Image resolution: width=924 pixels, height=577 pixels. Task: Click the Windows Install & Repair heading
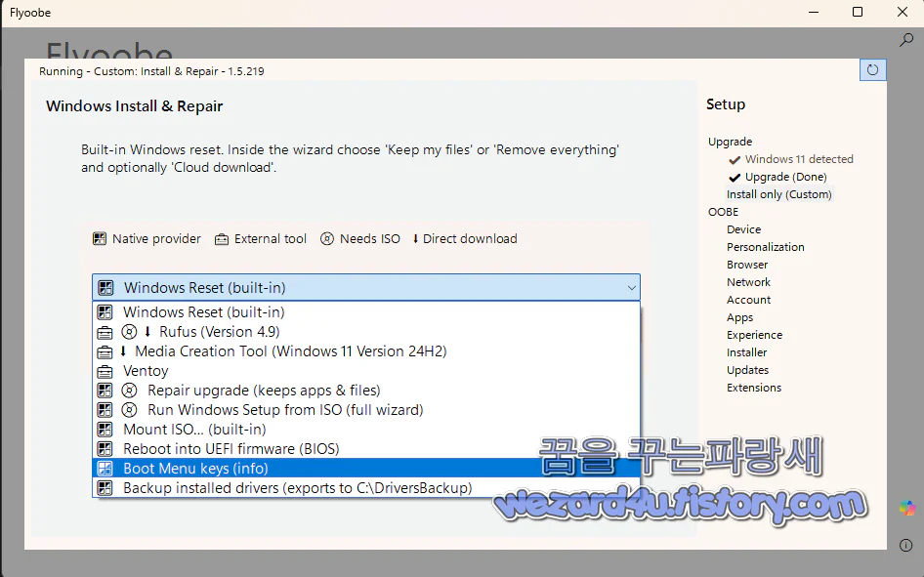pyautogui.click(x=135, y=106)
